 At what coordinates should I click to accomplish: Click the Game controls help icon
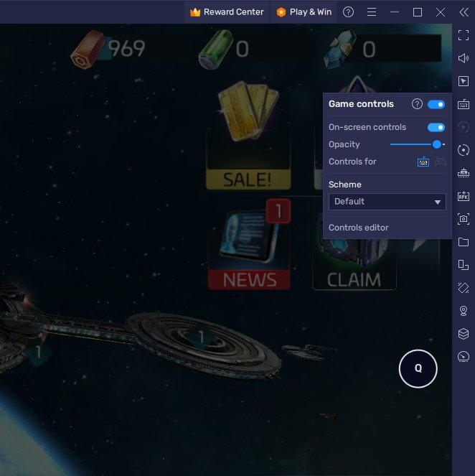417,104
